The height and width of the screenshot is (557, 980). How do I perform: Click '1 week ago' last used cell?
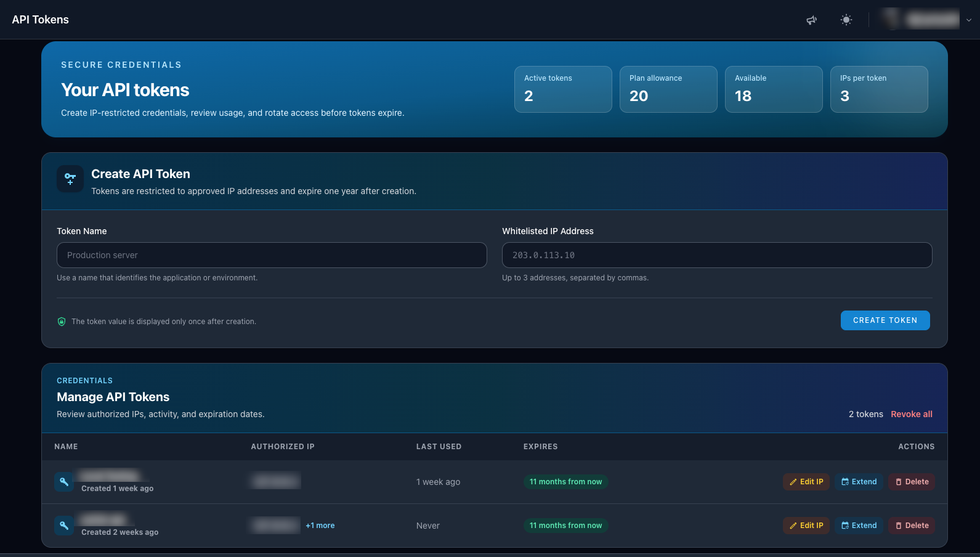[x=438, y=482]
